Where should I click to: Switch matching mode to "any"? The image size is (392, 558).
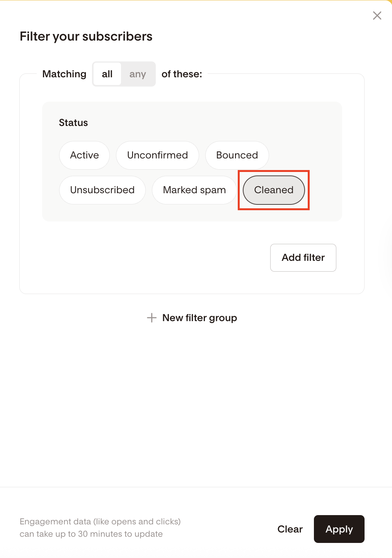138,74
